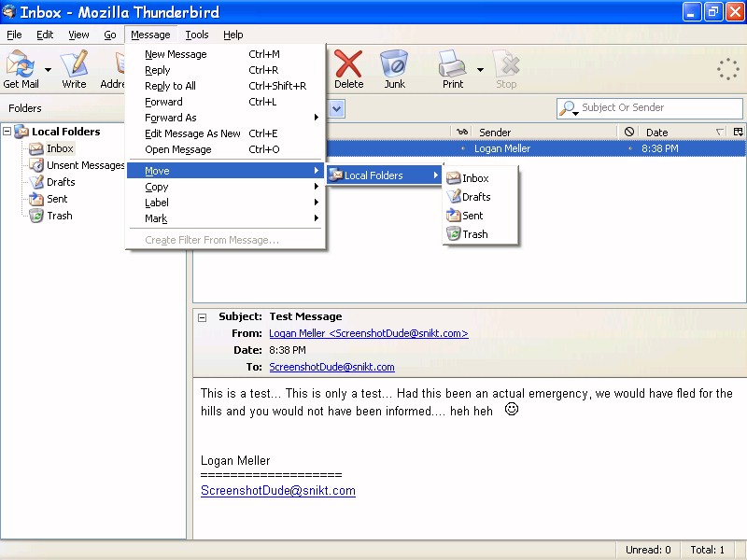This screenshot has height=560, width=747.
Task: Click the activity throbber icon
Action: point(728,69)
